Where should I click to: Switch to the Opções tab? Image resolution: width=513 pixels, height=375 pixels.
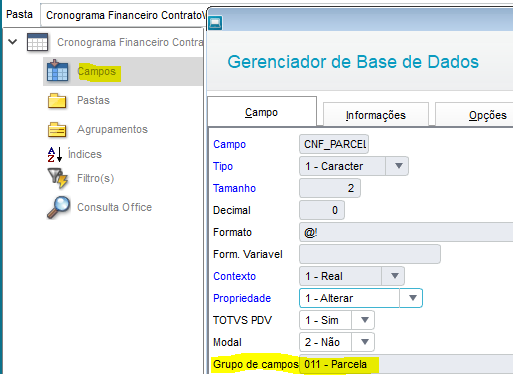475,115
